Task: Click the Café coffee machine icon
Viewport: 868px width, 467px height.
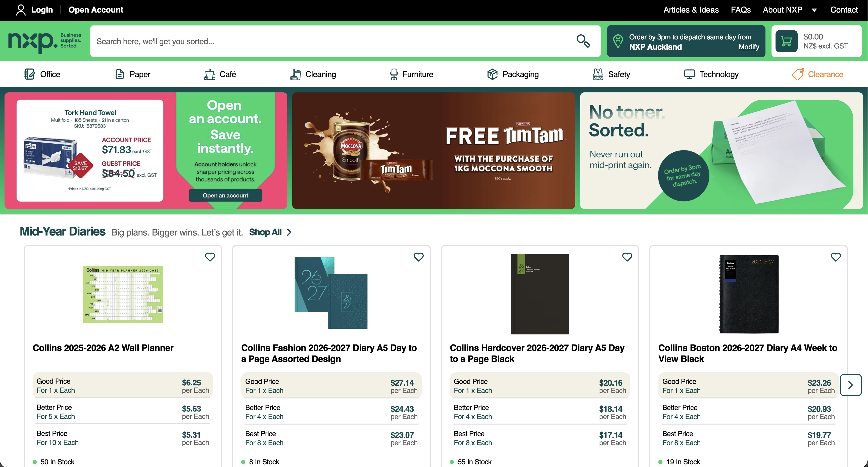Action: pyautogui.click(x=209, y=74)
